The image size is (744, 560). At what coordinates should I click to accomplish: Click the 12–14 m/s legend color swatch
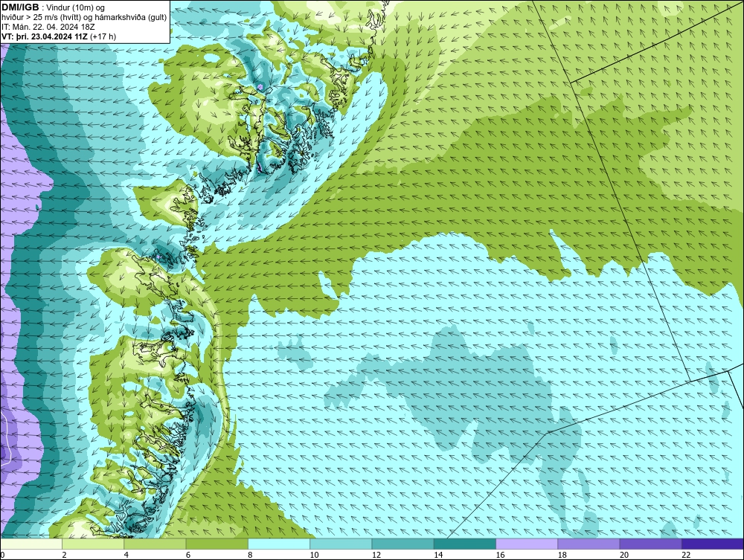click(x=403, y=544)
